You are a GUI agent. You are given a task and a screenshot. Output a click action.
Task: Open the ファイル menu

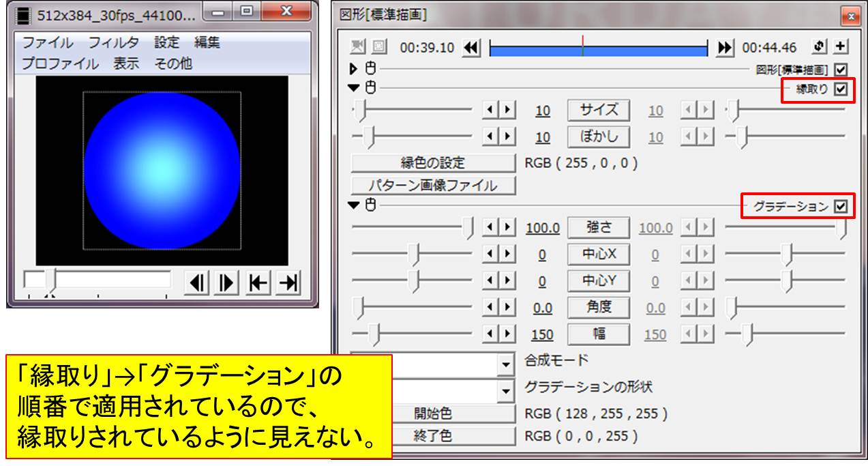(x=48, y=42)
